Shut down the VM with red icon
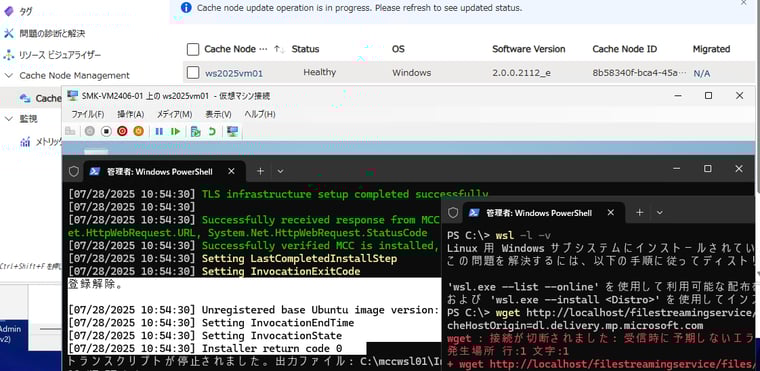The width and height of the screenshot is (760, 371). click(122, 131)
